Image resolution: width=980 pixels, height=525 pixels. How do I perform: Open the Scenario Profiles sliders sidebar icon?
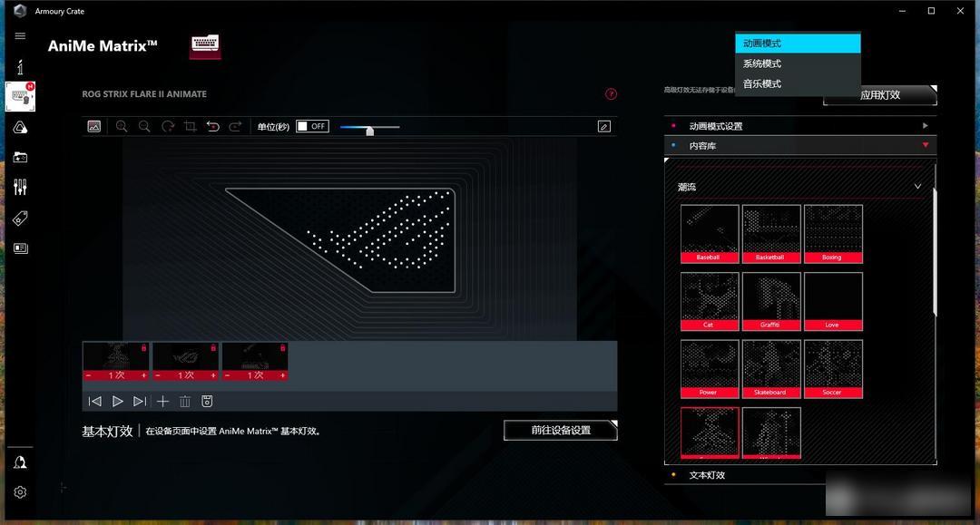coord(20,187)
